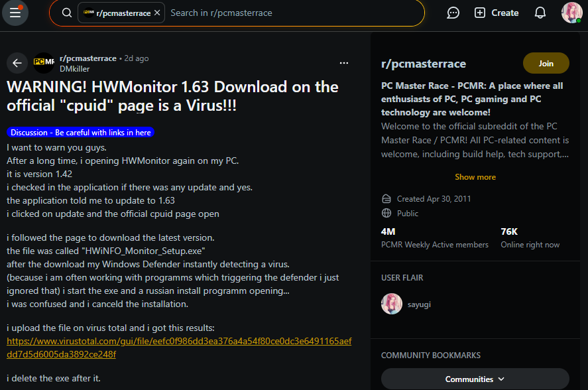This screenshot has width=588, height=390.
Task: Open the VirusTotal results link
Action: click(179, 348)
